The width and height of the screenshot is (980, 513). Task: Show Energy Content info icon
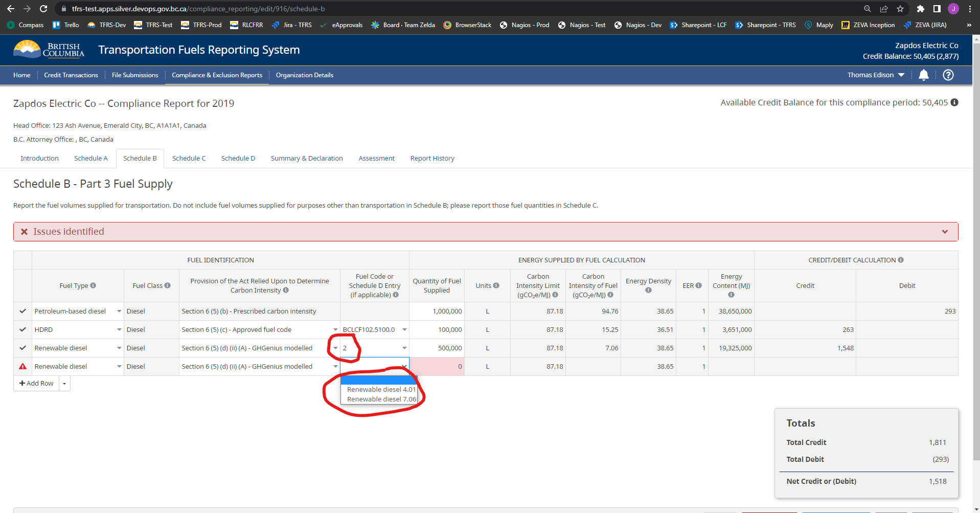point(731,295)
